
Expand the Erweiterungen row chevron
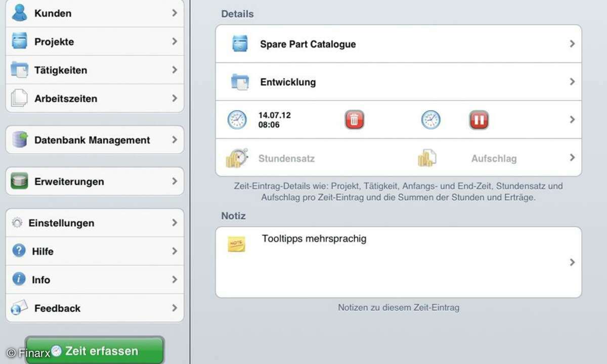tap(175, 181)
